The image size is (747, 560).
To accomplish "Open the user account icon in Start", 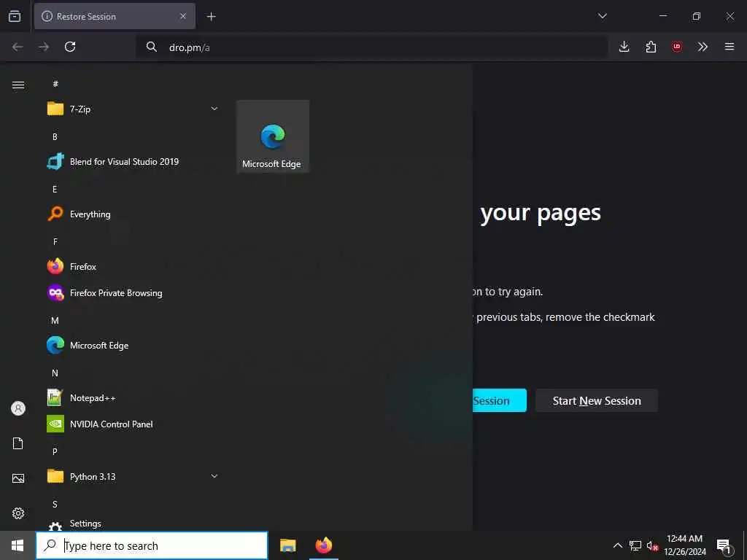I will pos(18,408).
